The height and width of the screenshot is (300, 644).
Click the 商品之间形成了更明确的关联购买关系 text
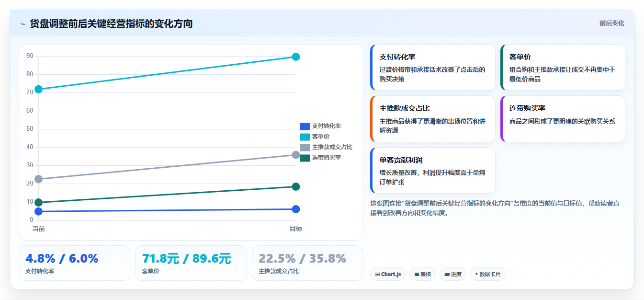(x=562, y=121)
